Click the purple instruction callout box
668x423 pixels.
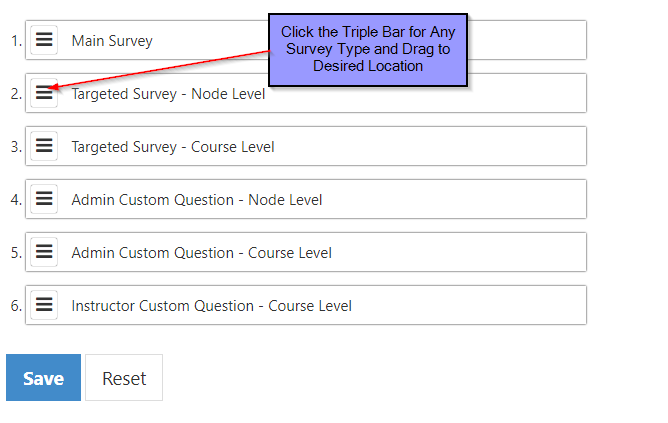pos(367,49)
